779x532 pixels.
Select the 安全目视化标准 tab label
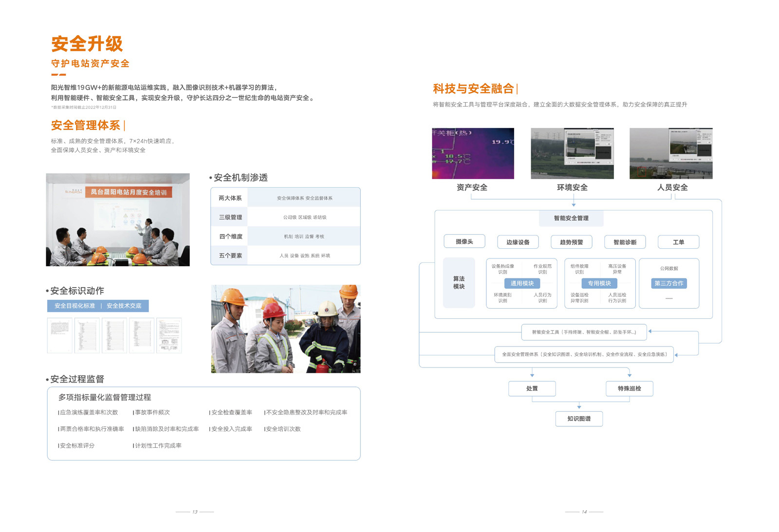pos(74,306)
